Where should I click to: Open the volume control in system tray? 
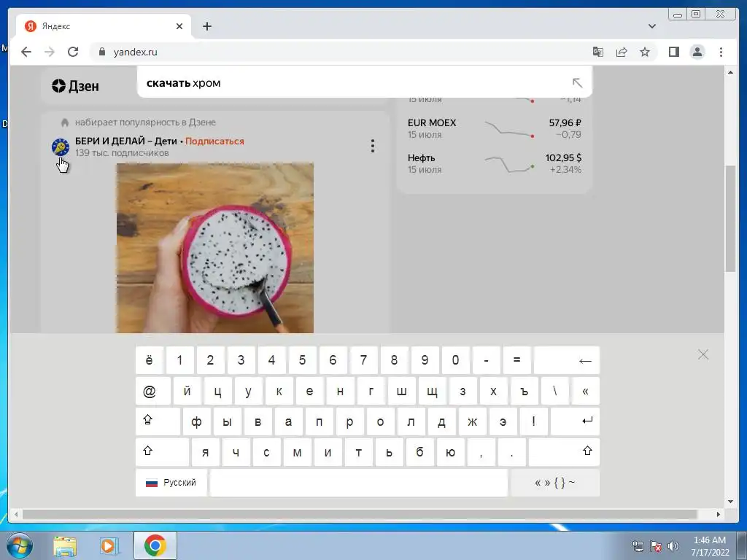pos(673,546)
